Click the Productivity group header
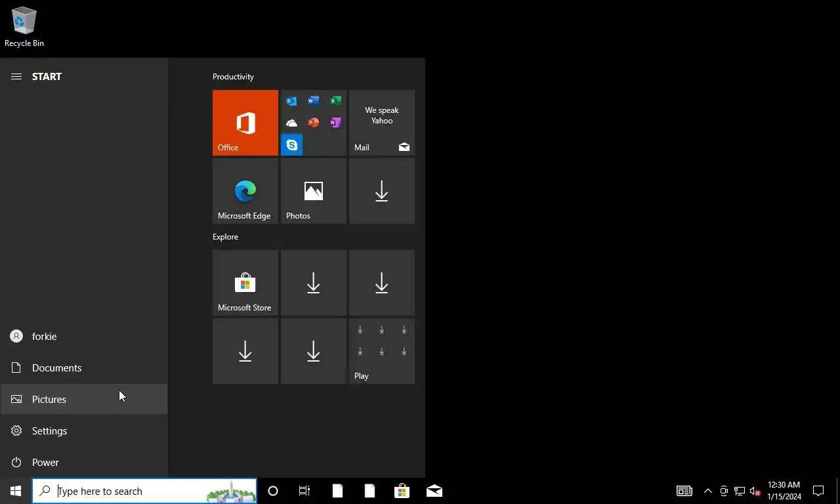Viewport: 840px width, 504px height. [x=233, y=77]
